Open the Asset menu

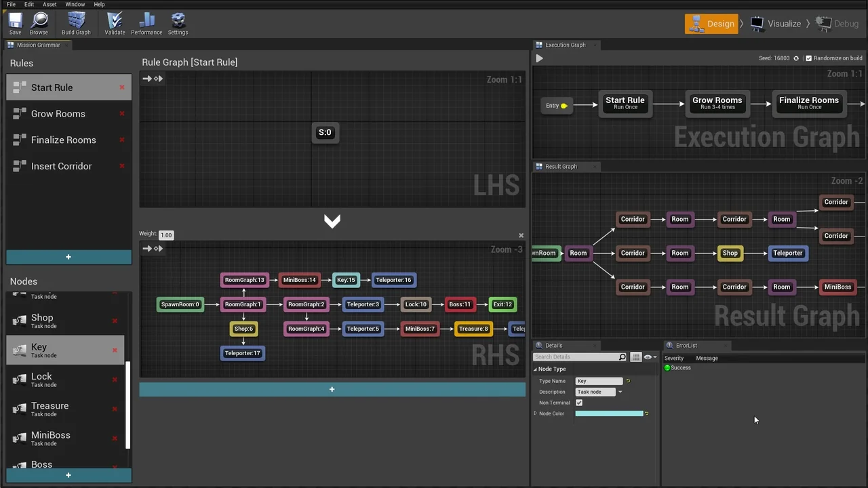50,5
